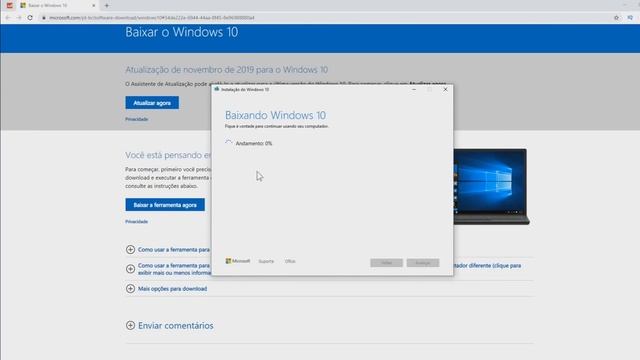Click the Microsoft logo in the installer dialog
Viewport: 640px width, 360px height.
point(238,261)
